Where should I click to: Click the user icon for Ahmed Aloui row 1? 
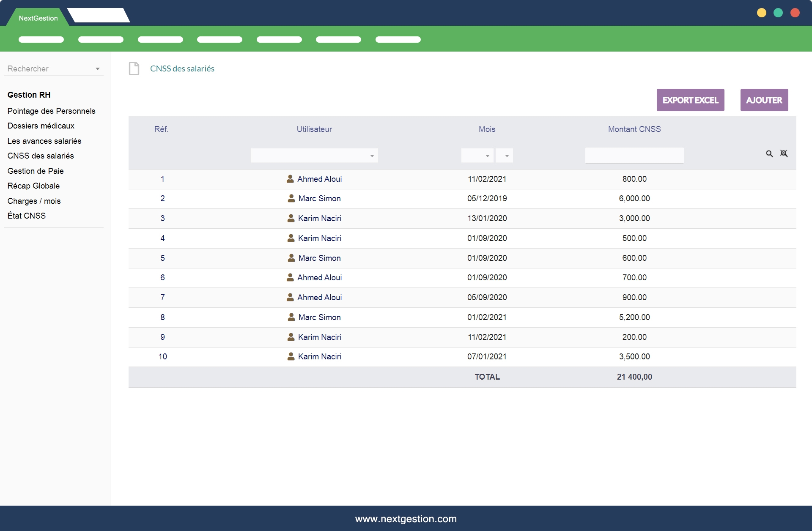[290, 179]
